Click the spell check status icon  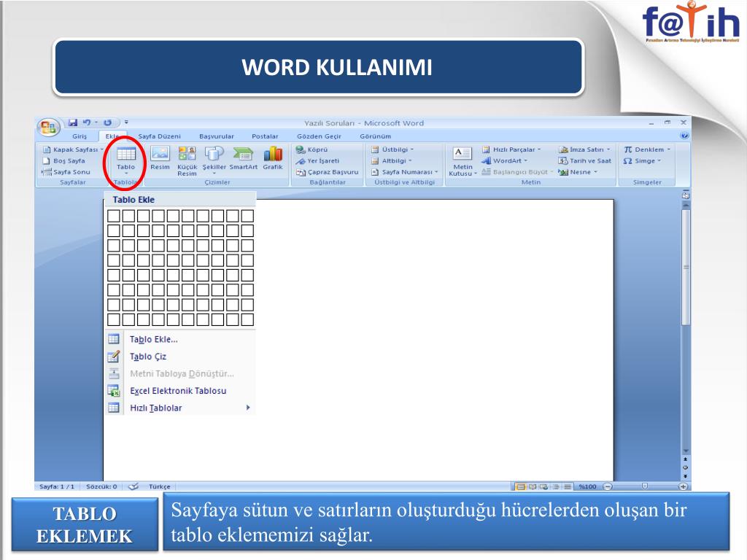134,486
